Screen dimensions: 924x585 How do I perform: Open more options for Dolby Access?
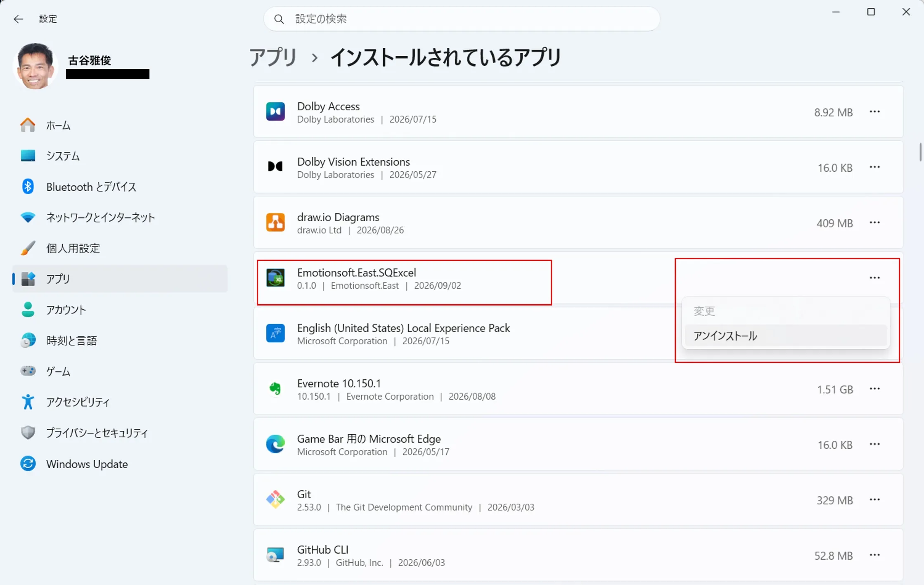point(875,112)
